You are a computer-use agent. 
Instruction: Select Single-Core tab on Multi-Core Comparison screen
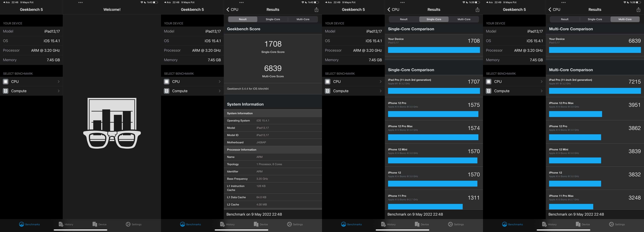(x=595, y=19)
